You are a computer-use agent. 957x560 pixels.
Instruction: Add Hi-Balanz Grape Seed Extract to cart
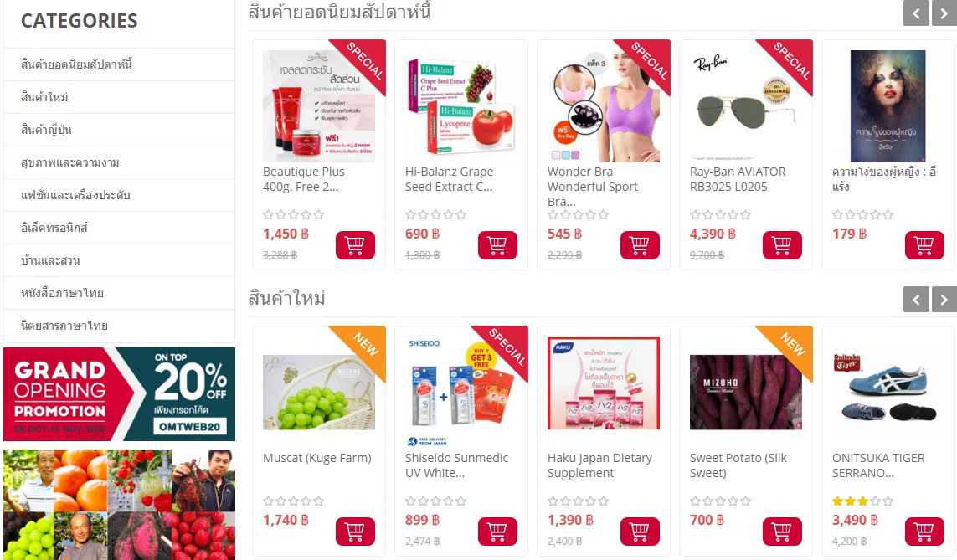tap(497, 245)
